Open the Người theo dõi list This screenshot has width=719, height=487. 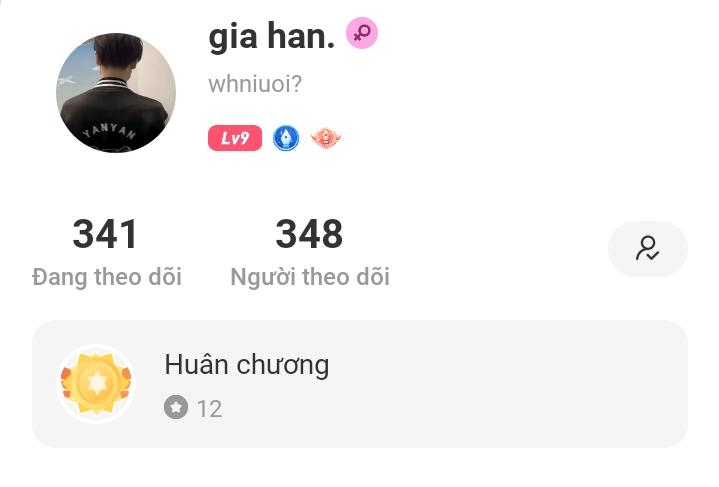(310, 277)
